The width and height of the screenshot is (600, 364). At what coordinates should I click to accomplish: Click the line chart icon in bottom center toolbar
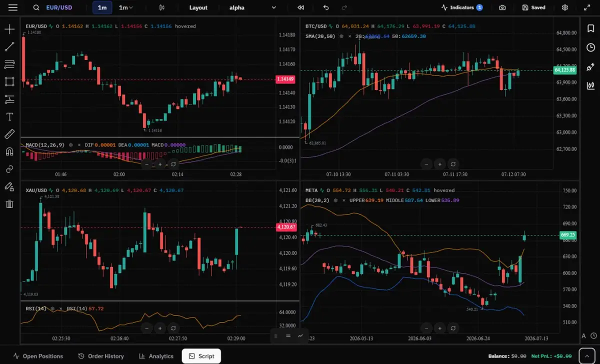click(300, 336)
